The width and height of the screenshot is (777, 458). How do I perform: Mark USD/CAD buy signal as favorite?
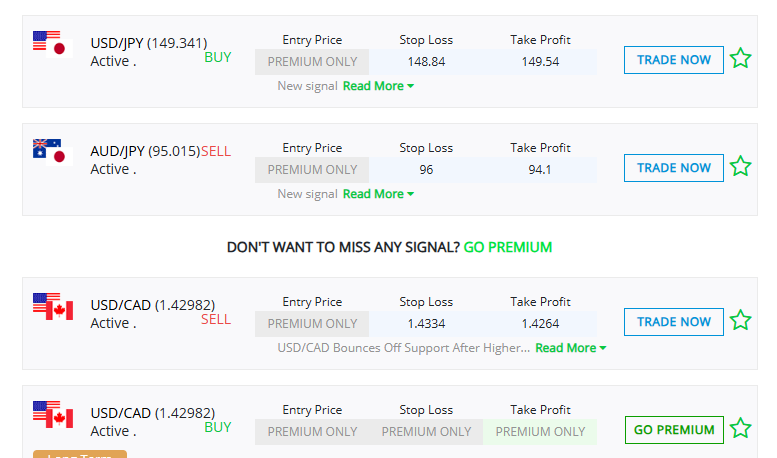coord(740,429)
